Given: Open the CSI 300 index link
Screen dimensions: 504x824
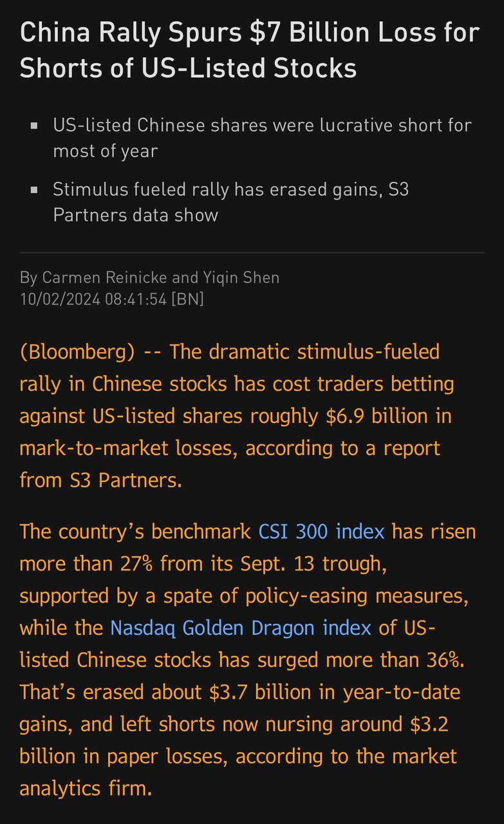Looking at the screenshot, I should (321, 532).
